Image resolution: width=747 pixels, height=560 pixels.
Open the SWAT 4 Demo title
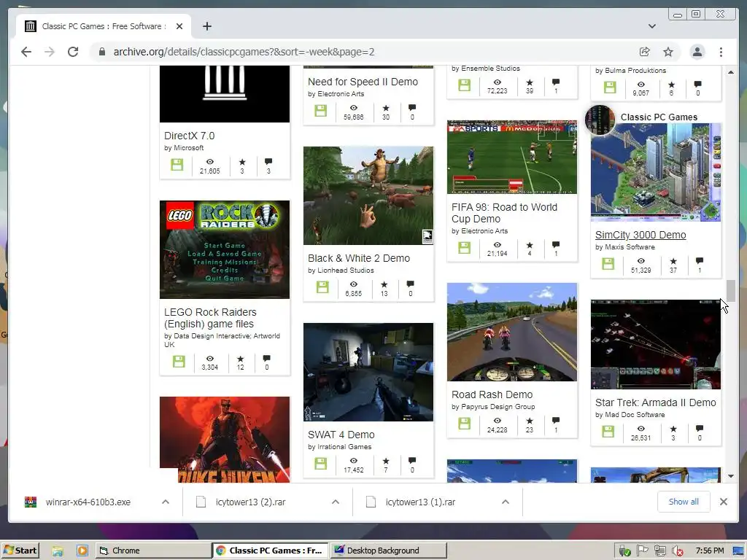pyautogui.click(x=341, y=435)
